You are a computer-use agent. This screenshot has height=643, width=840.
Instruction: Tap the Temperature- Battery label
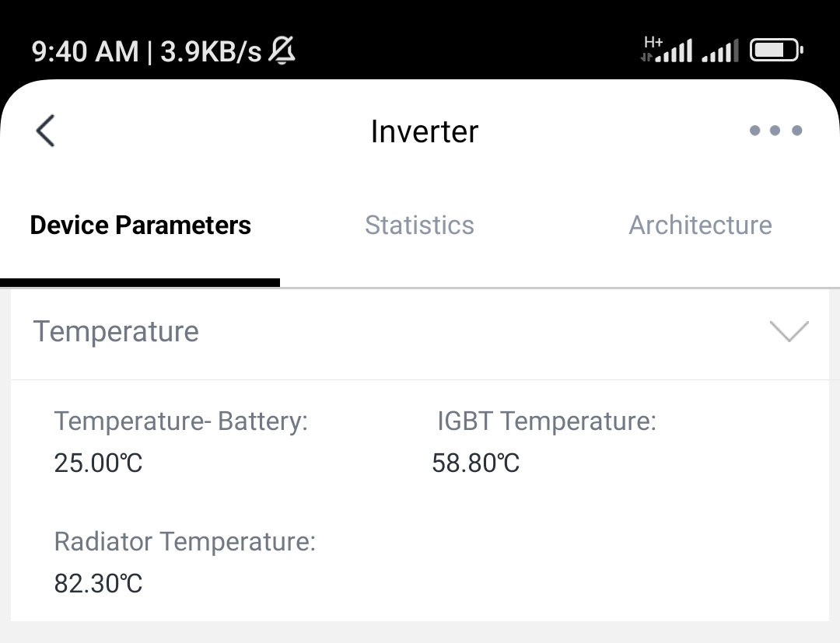click(181, 421)
